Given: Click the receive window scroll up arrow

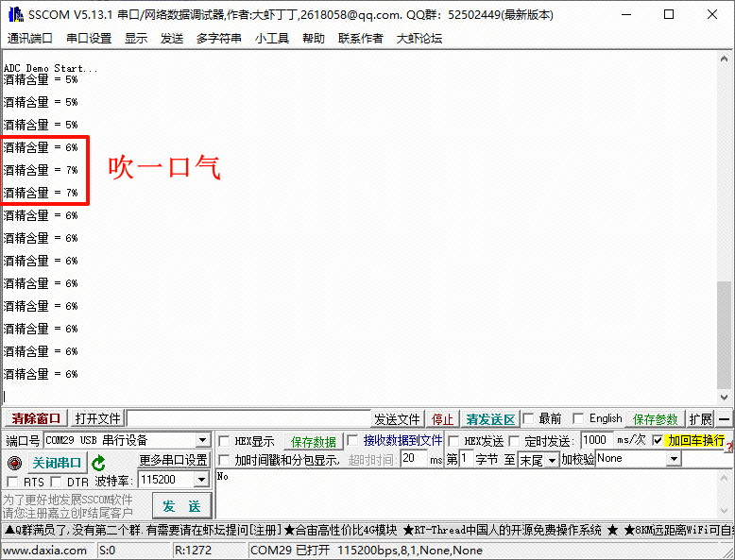Looking at the screenshot, I should pos(724,59).
